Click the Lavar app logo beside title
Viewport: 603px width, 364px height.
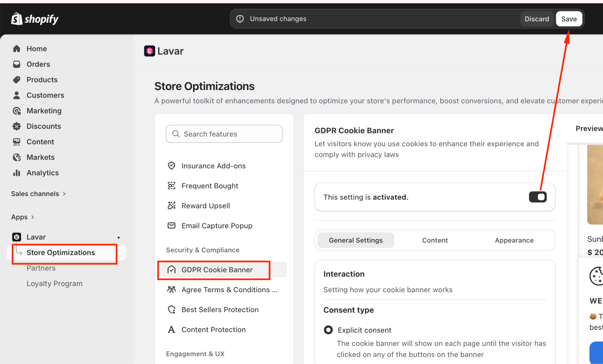click(149, 51)
